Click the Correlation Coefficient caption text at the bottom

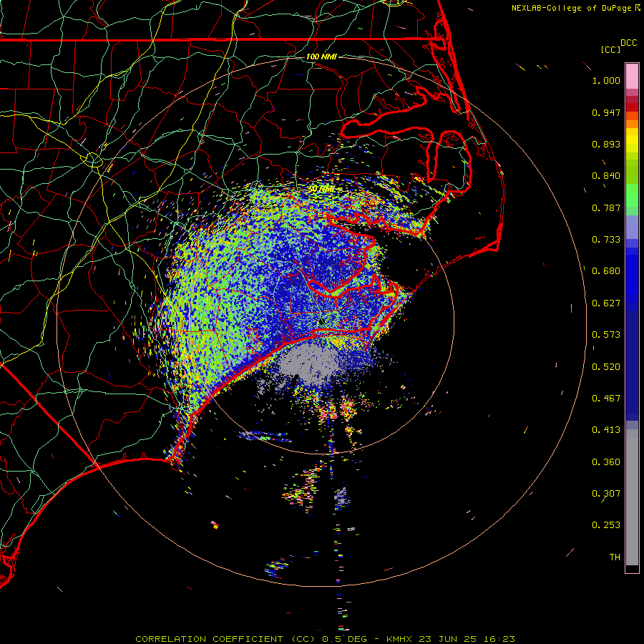(325, 639)
